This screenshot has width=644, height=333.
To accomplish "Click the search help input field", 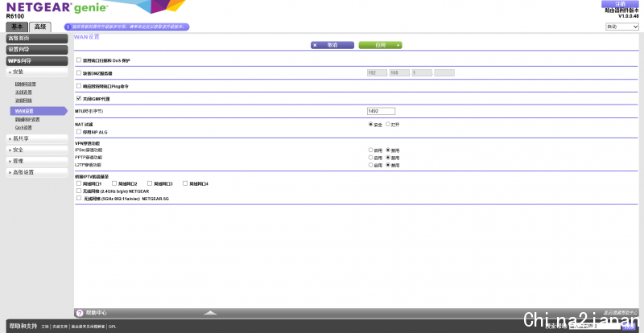I will (x=594, y=326).
